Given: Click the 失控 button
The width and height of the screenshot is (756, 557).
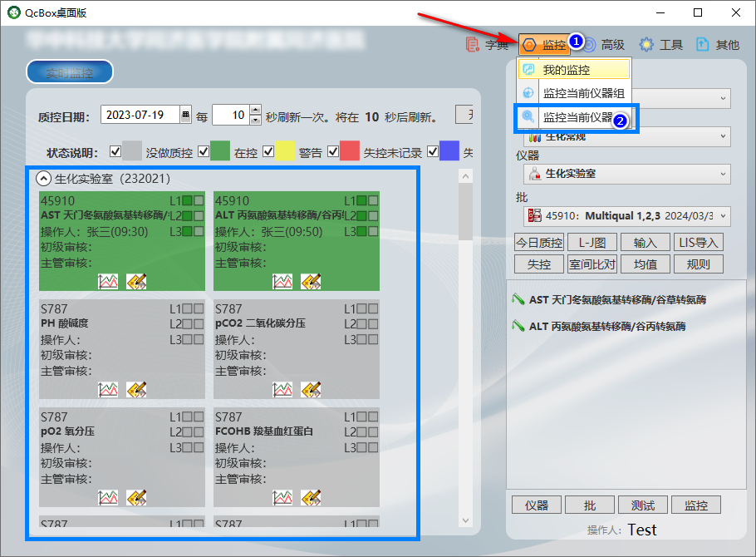Looking at the screenshot, I should [539, 264].
